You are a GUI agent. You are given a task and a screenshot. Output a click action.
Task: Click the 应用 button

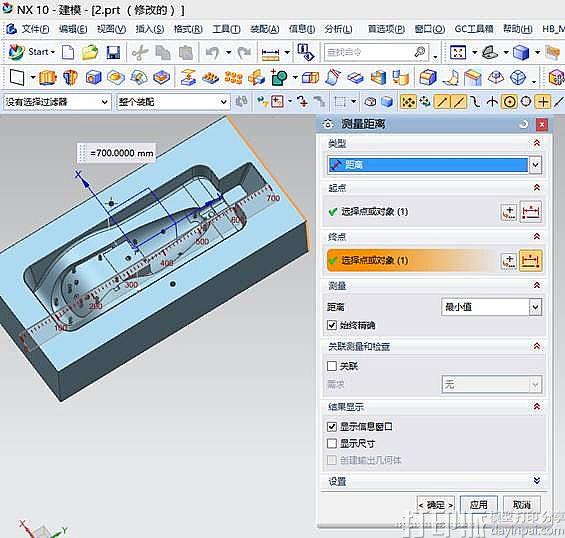479,505
